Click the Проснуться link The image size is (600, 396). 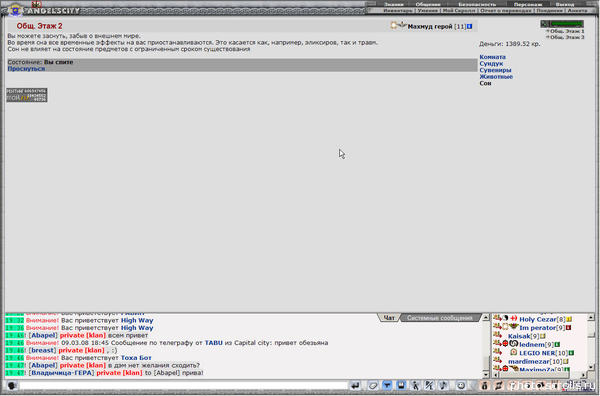(26, 68)
